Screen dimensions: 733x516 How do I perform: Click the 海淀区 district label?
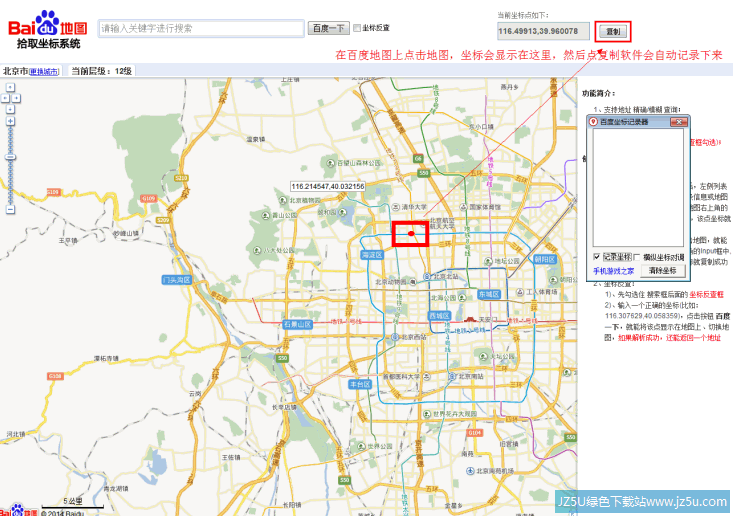372,255
